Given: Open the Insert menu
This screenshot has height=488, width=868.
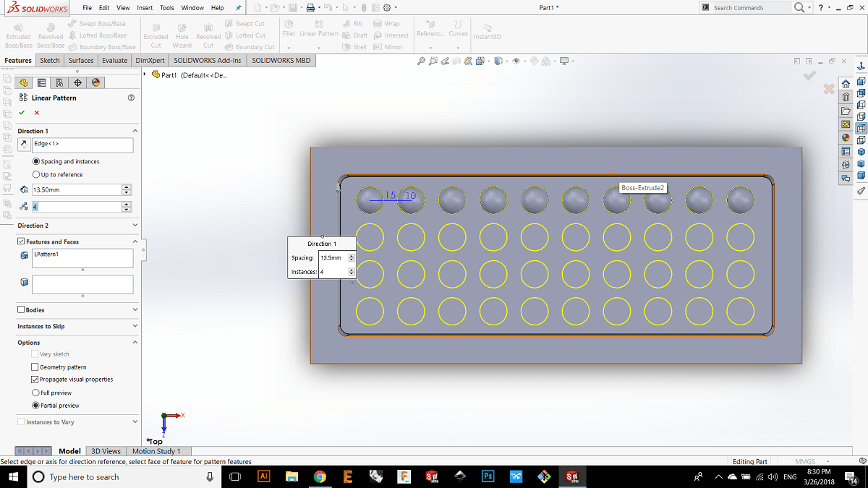Looking at the screenshot, I should (145, 7).
